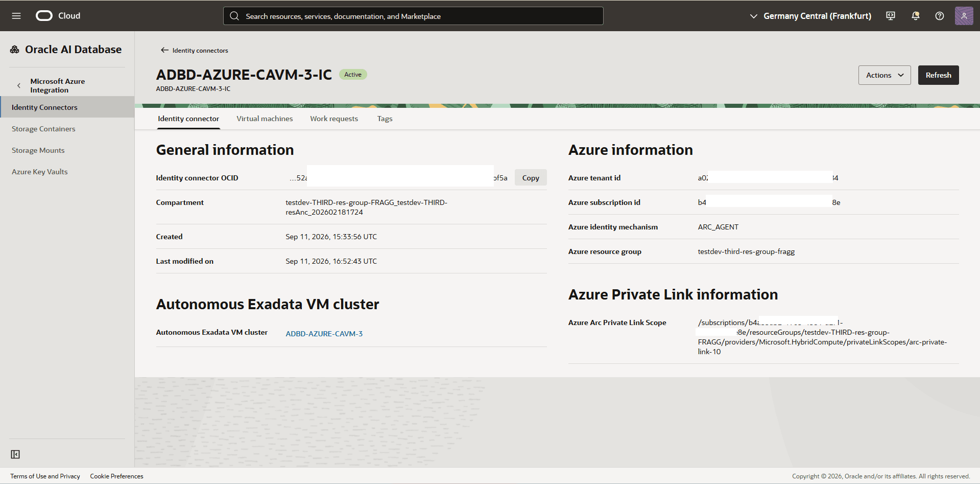Open the help question mark icon
980x484 pixels.
pyautogui.click(x=940, y=16)
